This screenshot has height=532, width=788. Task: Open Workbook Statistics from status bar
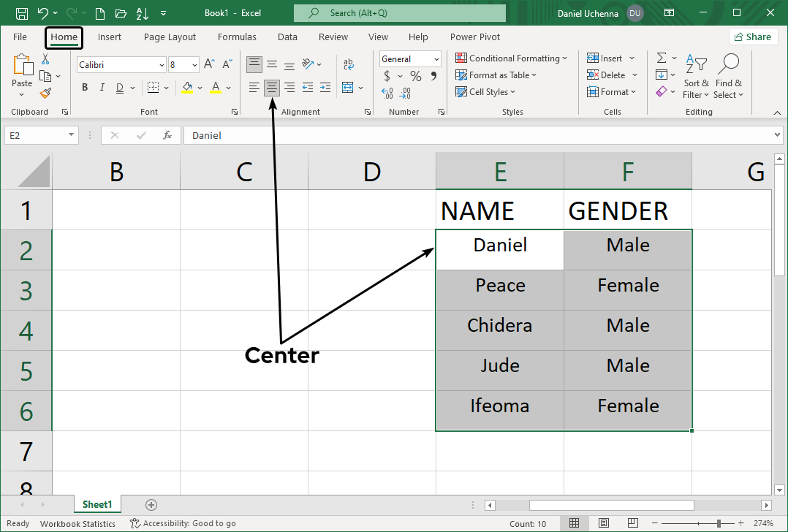tap(77, 523)
